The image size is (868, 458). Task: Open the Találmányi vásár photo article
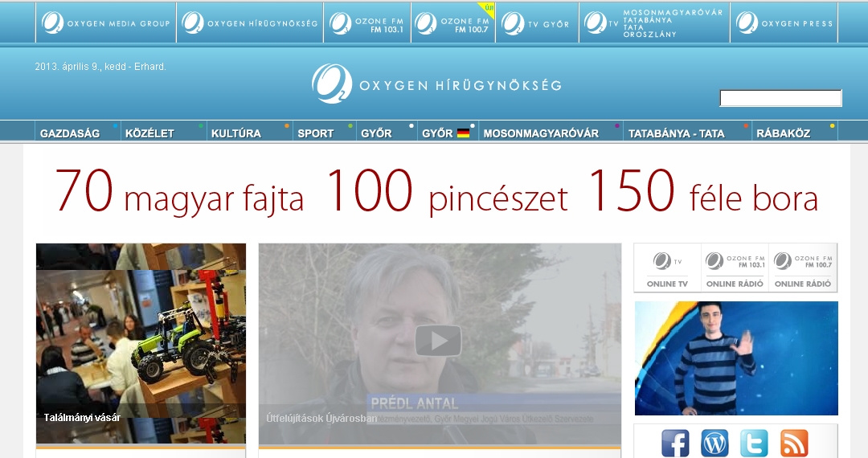pos(141,343)
